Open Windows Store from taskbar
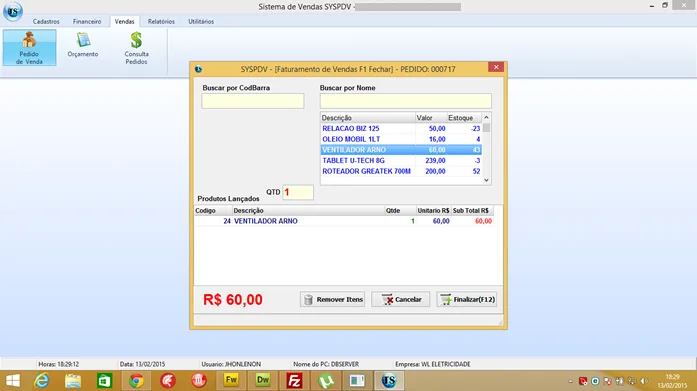 click(104, 381)
